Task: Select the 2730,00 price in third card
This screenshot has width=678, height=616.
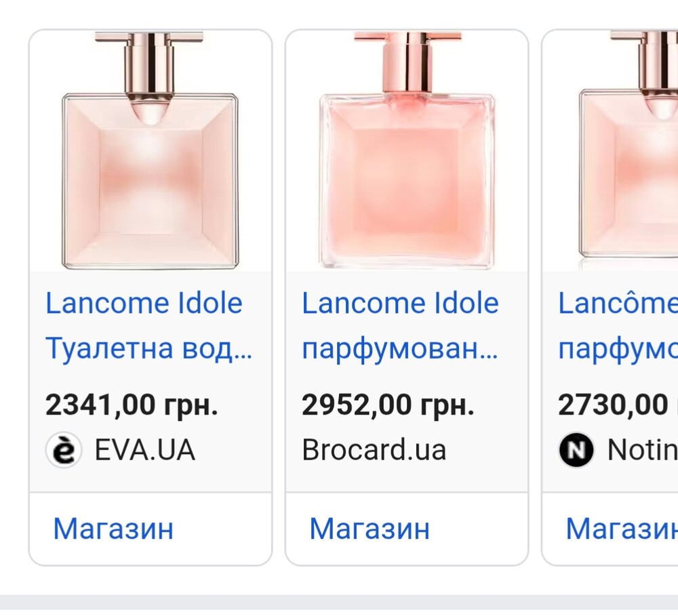Action: pos(614,405)
